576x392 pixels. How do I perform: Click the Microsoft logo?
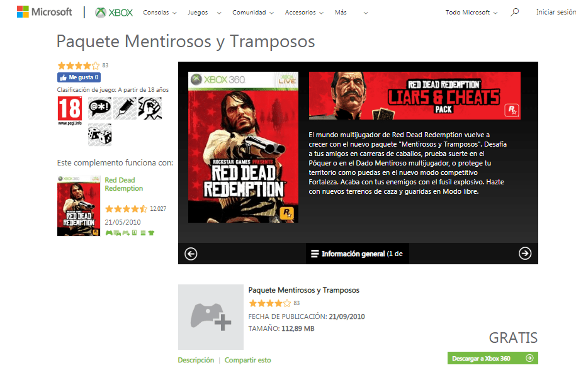(x=45, y=12)
